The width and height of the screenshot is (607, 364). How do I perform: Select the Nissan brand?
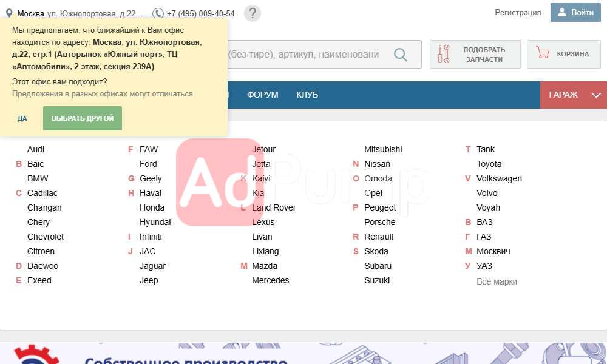377,164
